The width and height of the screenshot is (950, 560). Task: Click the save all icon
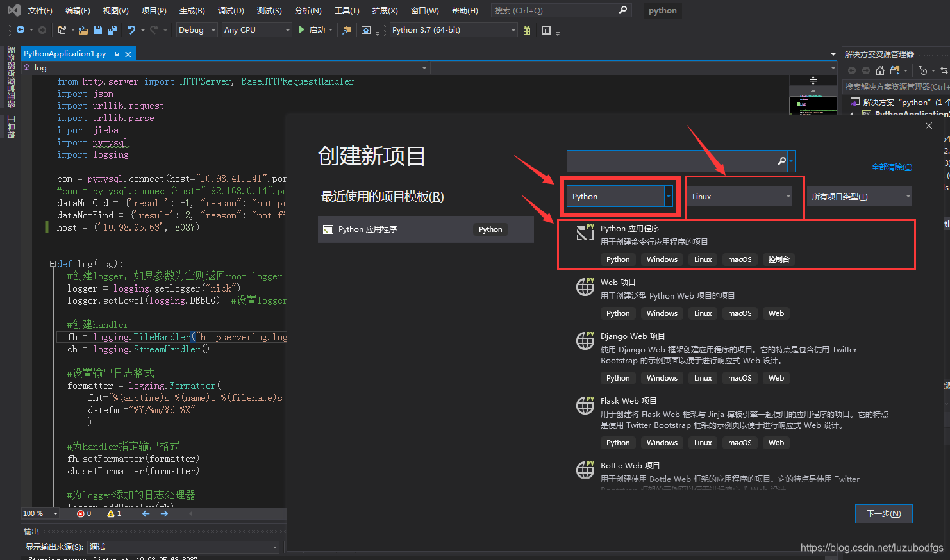[x=112, y=29]
